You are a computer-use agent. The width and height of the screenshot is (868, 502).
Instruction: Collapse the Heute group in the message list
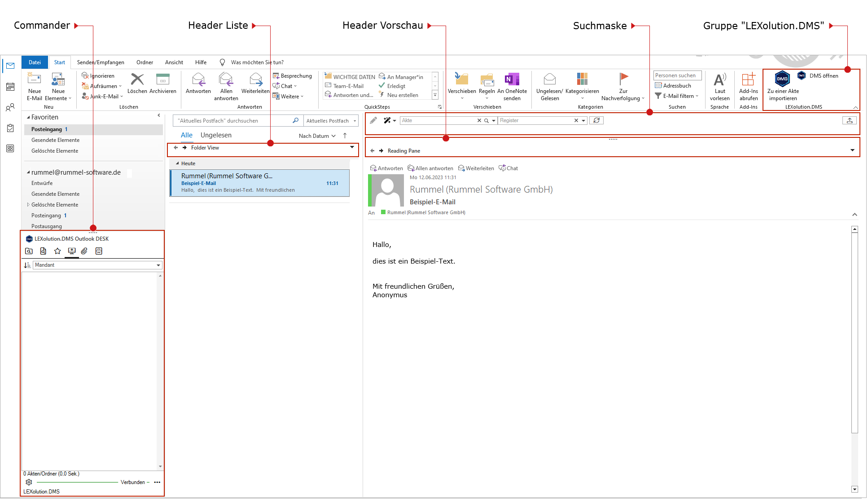point(178,163)
